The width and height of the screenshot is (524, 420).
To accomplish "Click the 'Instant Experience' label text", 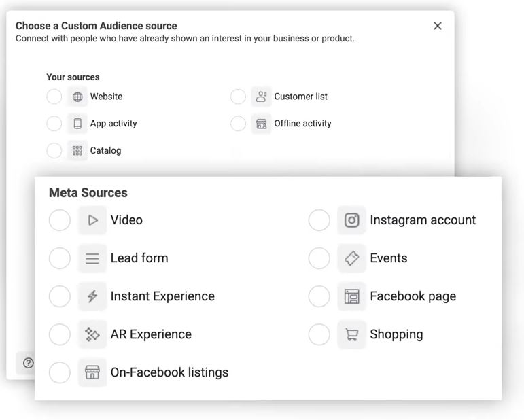I will point(162,297).
